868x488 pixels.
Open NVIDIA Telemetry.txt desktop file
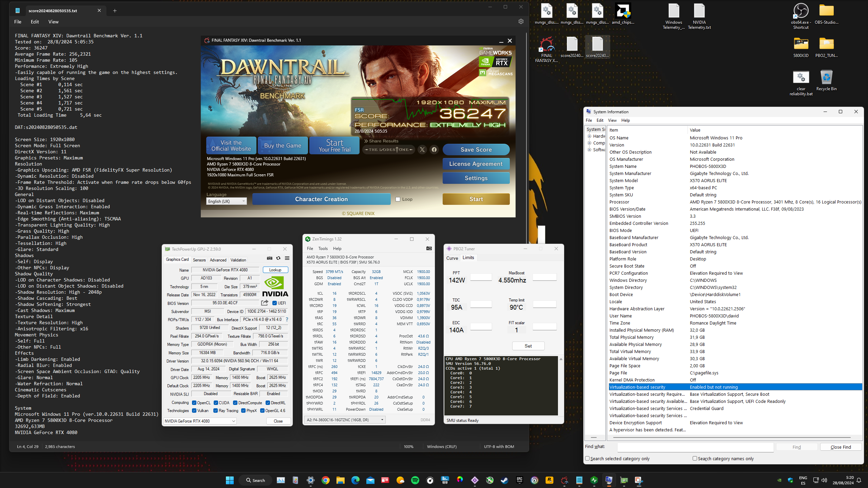tap(699, 16)
